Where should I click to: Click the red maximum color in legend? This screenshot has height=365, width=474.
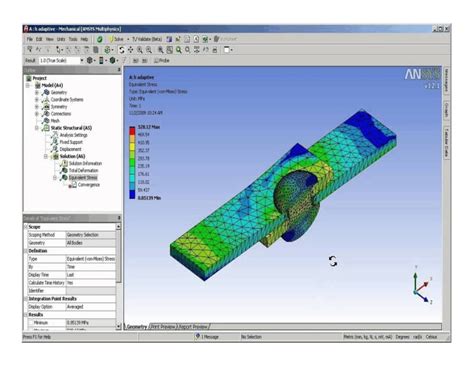tap(132, 130)
